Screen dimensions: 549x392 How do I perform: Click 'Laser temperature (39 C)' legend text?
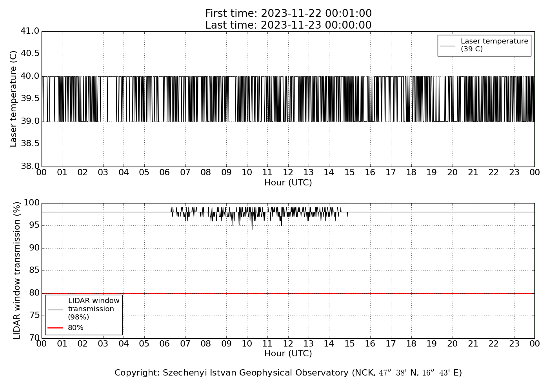click(x=494, y=45)
